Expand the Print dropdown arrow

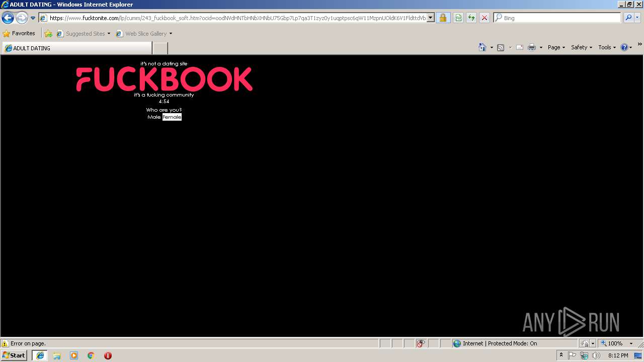tap(541, 47)
